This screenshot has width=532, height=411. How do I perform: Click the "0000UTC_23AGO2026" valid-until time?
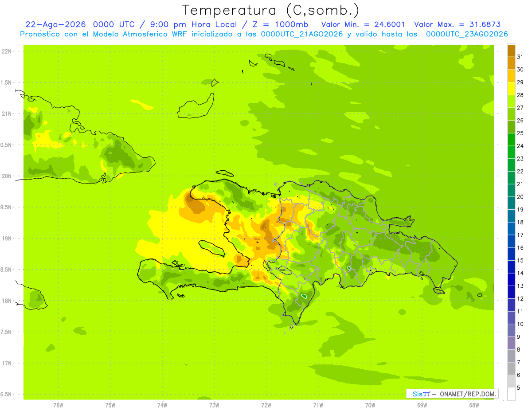point(467,34)
